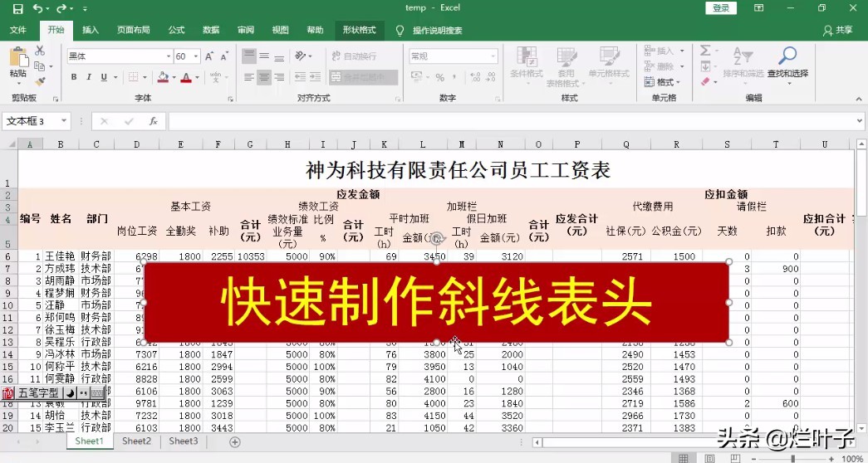The image size is (868, 463).
Task: Click the insert function fx icon
Action: click(154, 121)
